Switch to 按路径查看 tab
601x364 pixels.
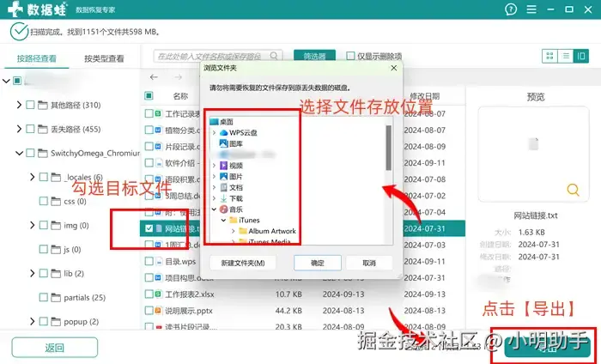pyautogui.click(x=36, y=58)
